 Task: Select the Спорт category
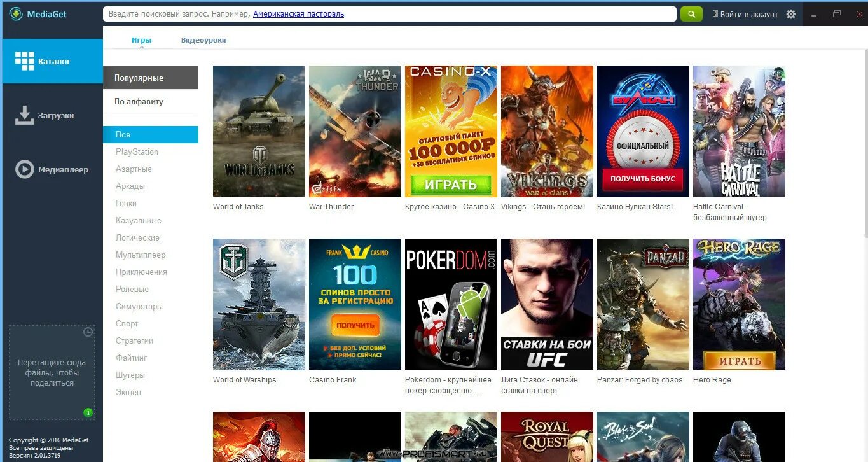pos(127,323)
